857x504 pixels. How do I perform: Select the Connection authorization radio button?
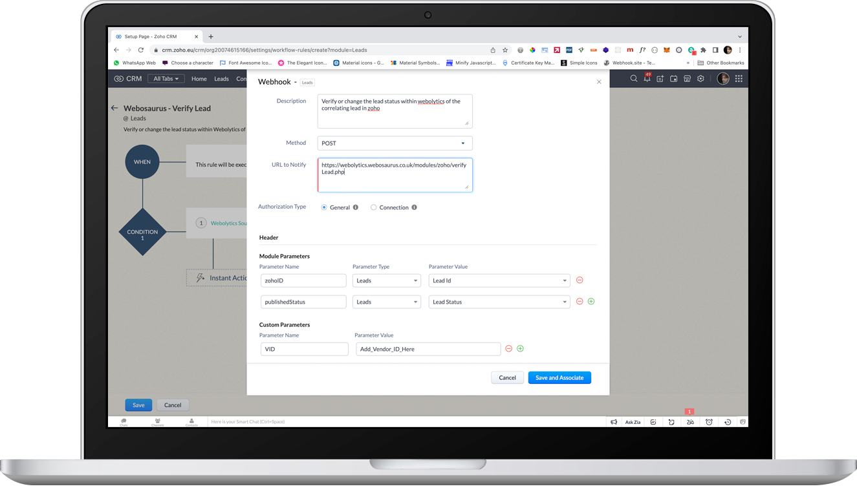tap(374, 207)
